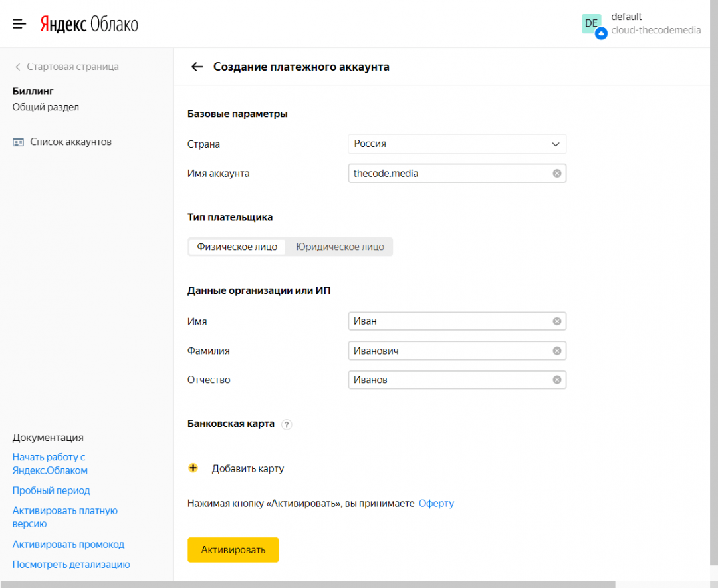Open Список аккаунтов in the sidebar
The image size is (718, 588).
coord(71,142)
